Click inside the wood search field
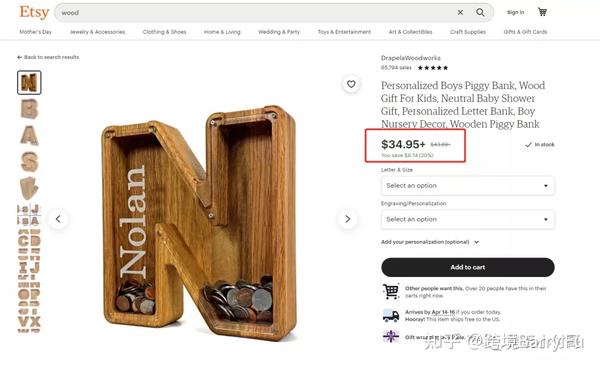600x368 pixels. [256, 13]
